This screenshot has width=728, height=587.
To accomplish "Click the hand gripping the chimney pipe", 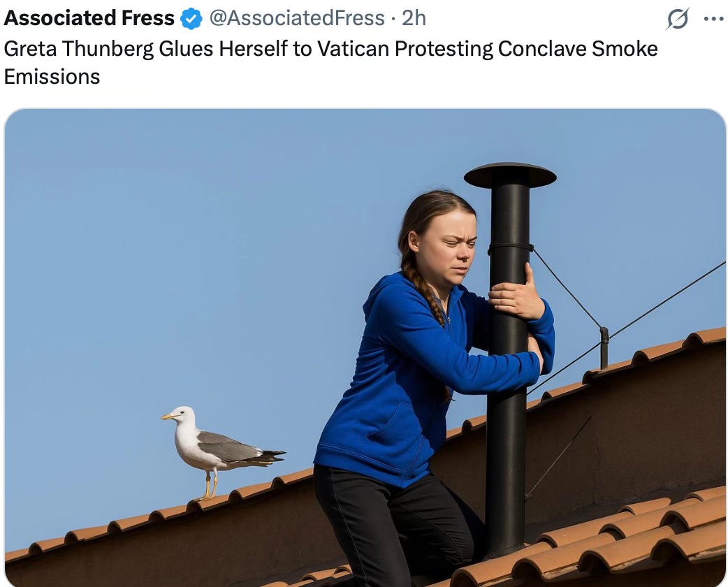I will pyautogui.click(x=516, y=293).
